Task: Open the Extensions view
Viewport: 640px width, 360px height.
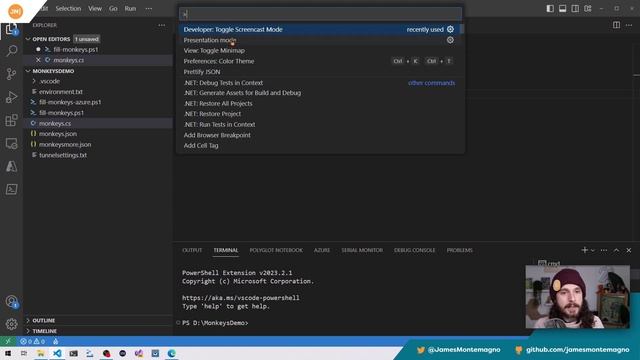Action: 11,120
